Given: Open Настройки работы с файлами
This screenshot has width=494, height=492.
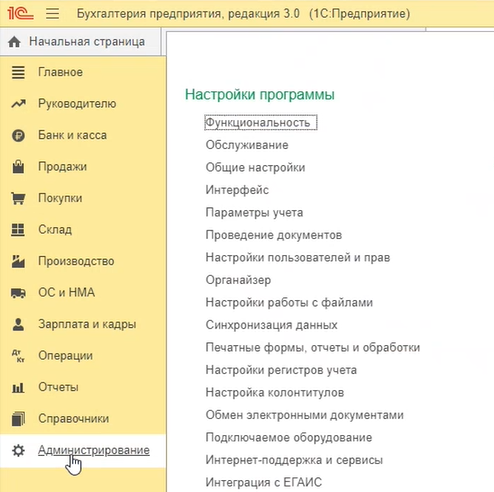Looking at the screenshot, I should pos(289,303).
